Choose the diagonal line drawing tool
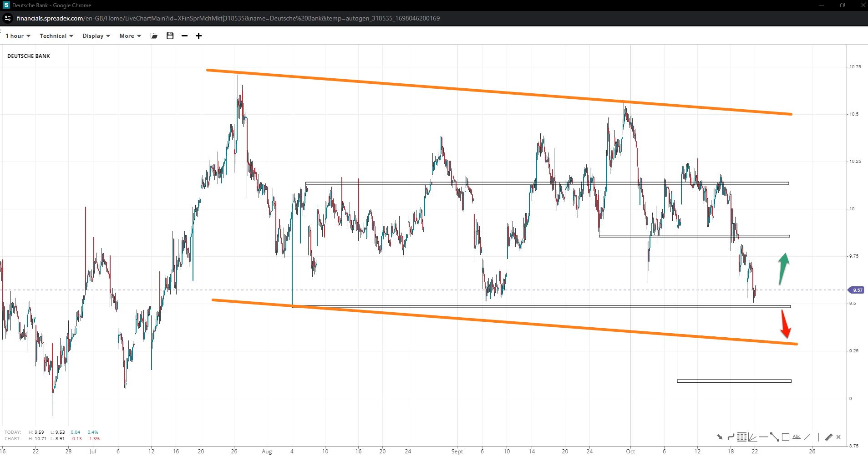 (807, 437)
